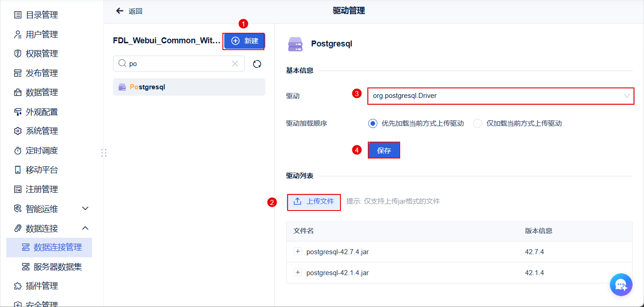Click the search box containing po
Image resolution: width=644 pixels, height=307 pixels.
(179, 64)
